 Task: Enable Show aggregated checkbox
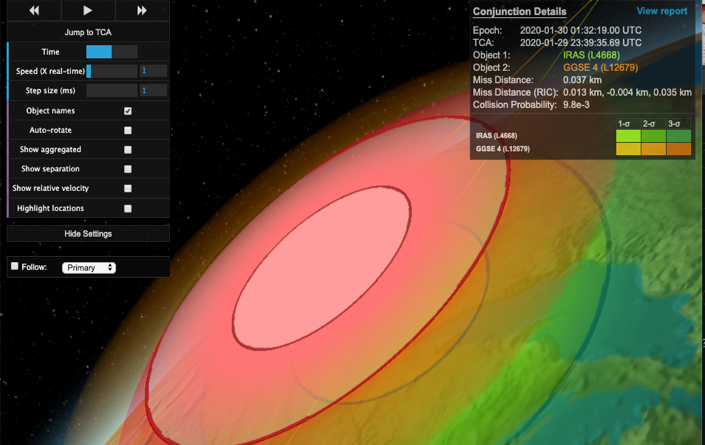(x=128, y=150)
